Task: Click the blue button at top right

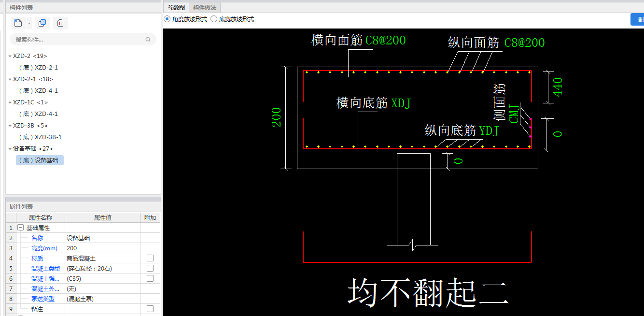Action: pos(637,19)
